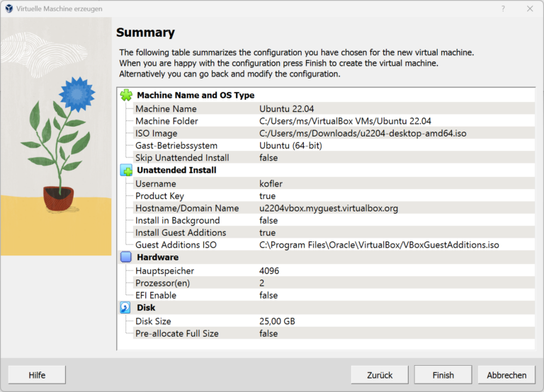Select the Hauptspeicher row
544x392 pixels.
(x=164, y=271)
